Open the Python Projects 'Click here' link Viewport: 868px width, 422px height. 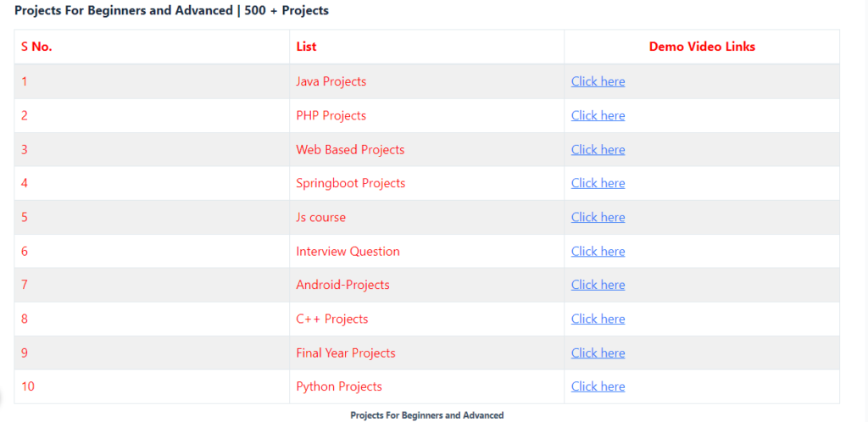pos(598,386)
